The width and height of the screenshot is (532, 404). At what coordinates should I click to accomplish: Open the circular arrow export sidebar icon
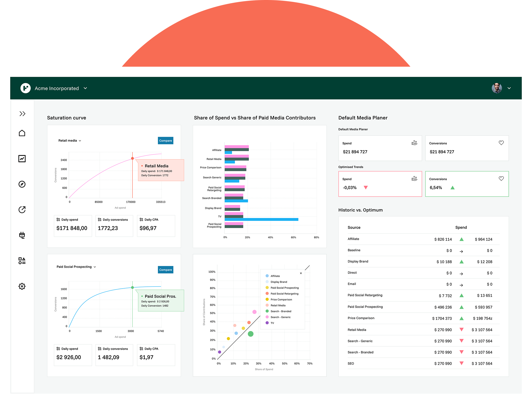pyautogui.click(x=22, y=210)
